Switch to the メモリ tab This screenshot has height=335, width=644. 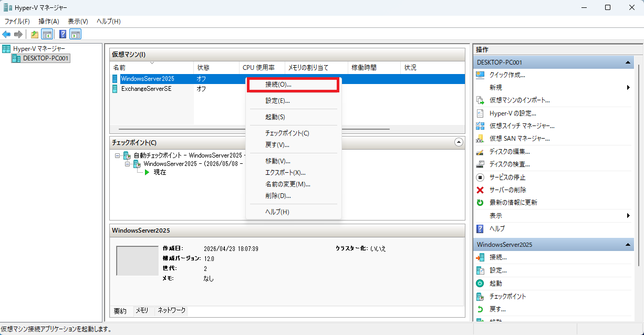tap(142, 311)
